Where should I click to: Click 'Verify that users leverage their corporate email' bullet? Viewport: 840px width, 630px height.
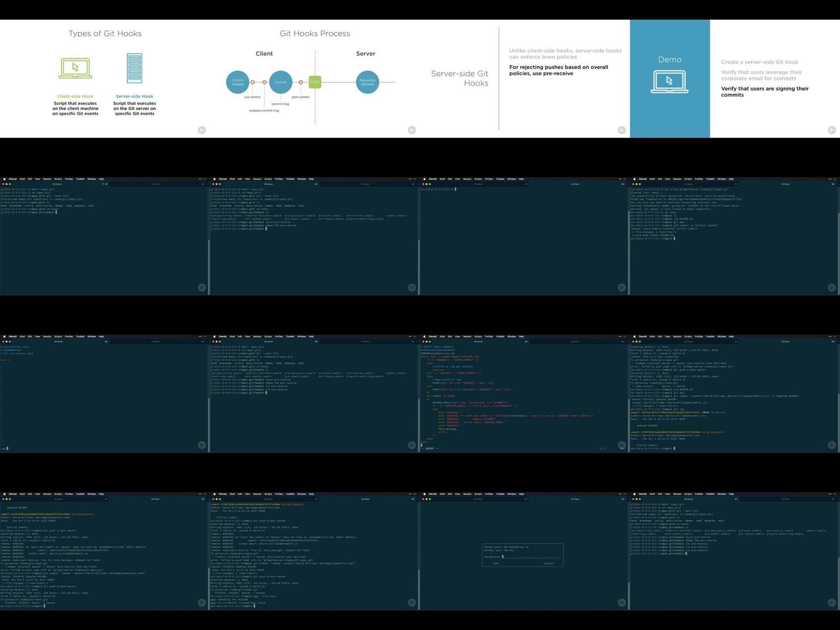(x=761, y=75)
